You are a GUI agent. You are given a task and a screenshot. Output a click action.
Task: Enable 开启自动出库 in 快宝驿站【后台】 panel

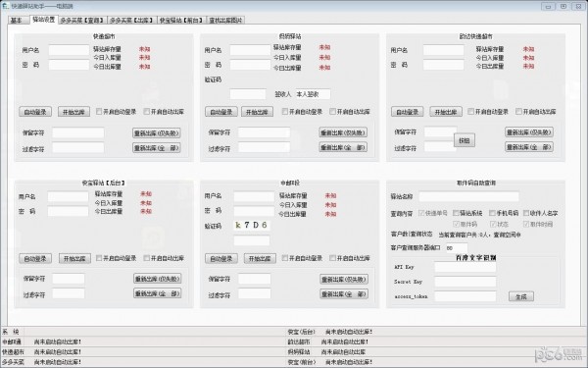point(164,258)
